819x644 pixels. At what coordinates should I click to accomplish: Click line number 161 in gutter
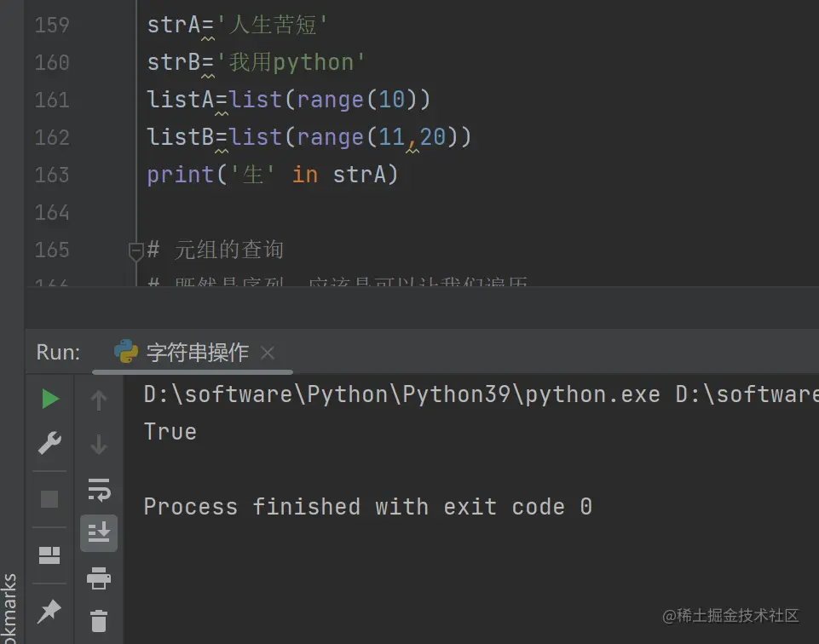(52, 100)
